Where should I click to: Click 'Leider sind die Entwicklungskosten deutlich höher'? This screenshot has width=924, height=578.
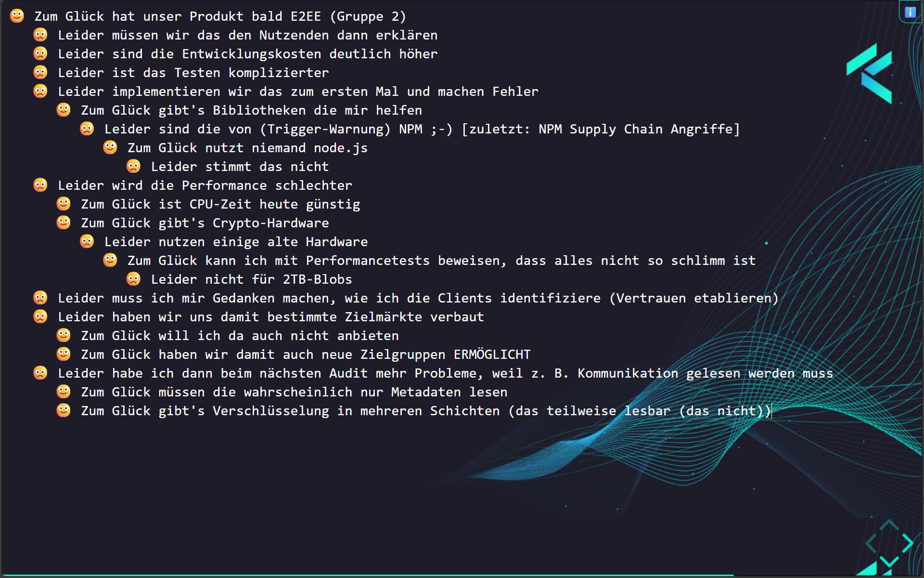(x=247, y=54)
